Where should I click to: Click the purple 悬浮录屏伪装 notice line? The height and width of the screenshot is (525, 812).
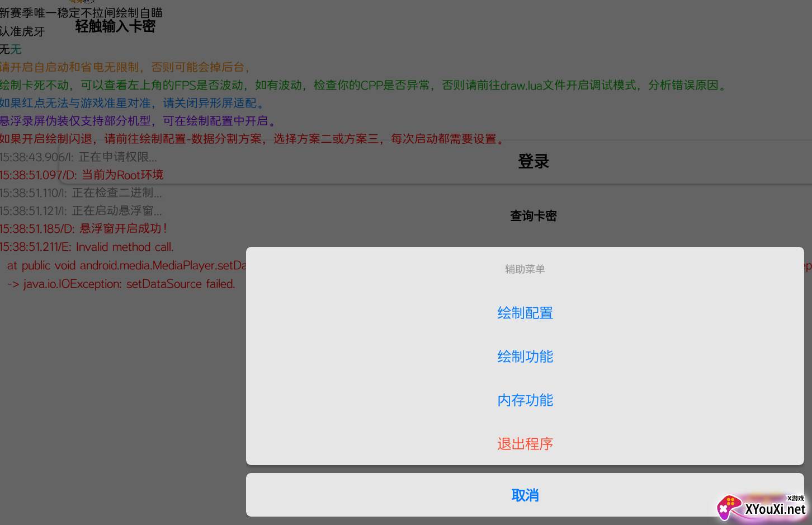pos(138,121)
